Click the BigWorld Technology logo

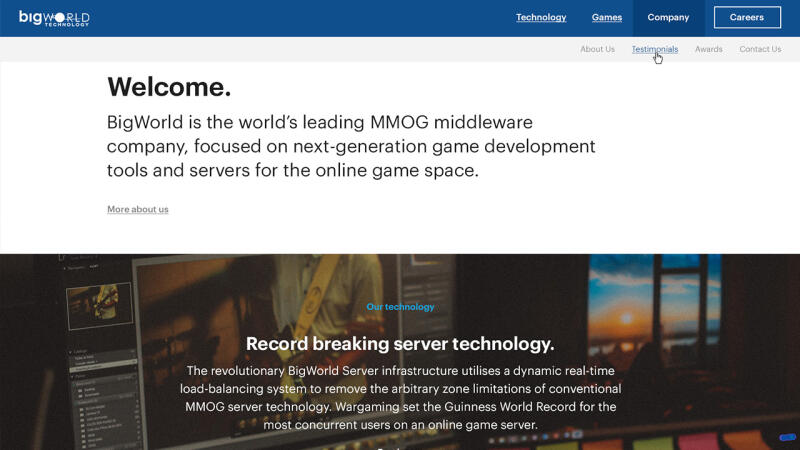[54, 17]
